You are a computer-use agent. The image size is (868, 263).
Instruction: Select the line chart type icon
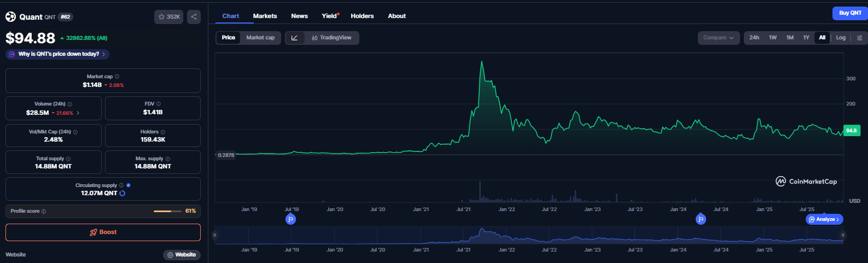click(x=295, y=38)
